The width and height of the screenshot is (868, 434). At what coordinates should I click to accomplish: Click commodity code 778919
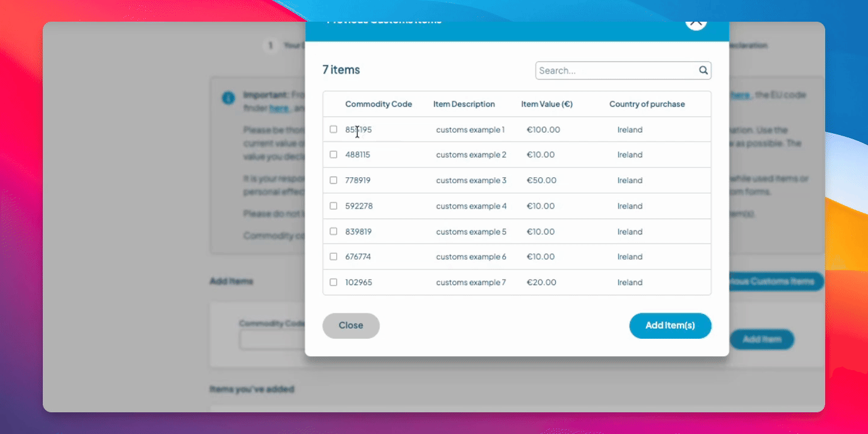(358, 180)
